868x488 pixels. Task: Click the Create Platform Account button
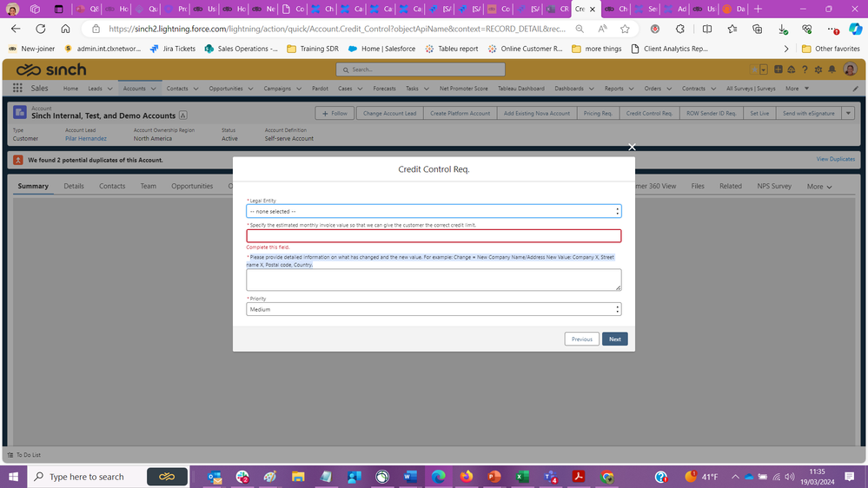(460, 114)
